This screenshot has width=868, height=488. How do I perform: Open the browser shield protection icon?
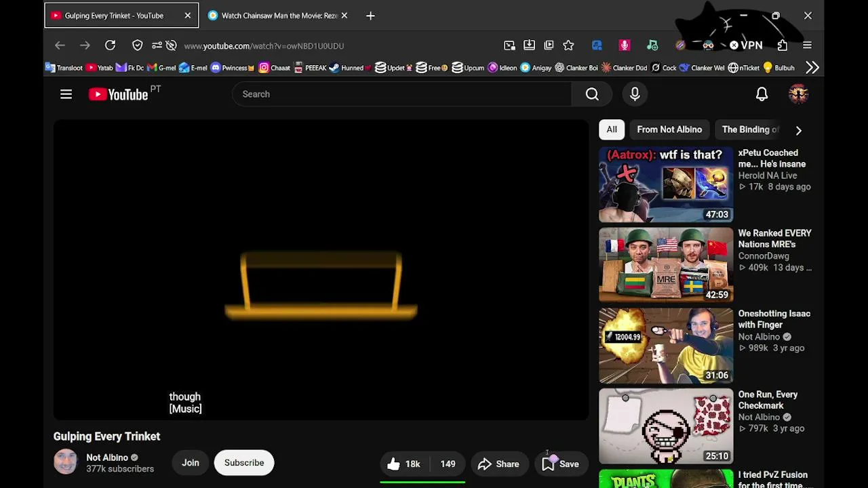(138, 45)
